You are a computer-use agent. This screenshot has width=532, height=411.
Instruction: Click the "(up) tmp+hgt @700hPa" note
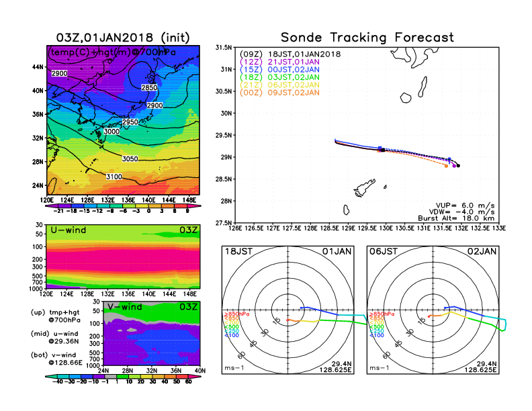pyautogui.click(x=55, y=316)
